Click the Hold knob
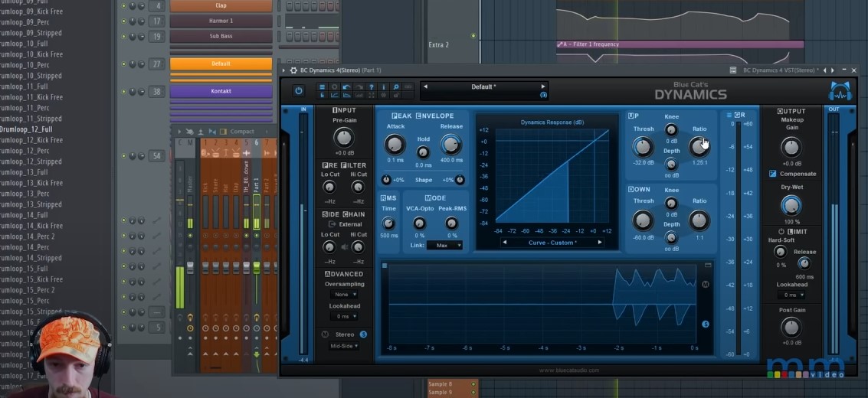 [x=423, y=152]
